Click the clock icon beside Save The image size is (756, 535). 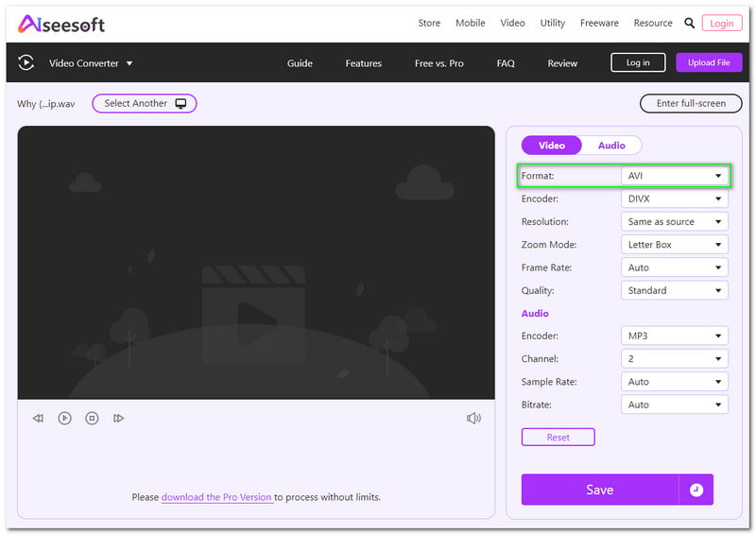point(696,490)
